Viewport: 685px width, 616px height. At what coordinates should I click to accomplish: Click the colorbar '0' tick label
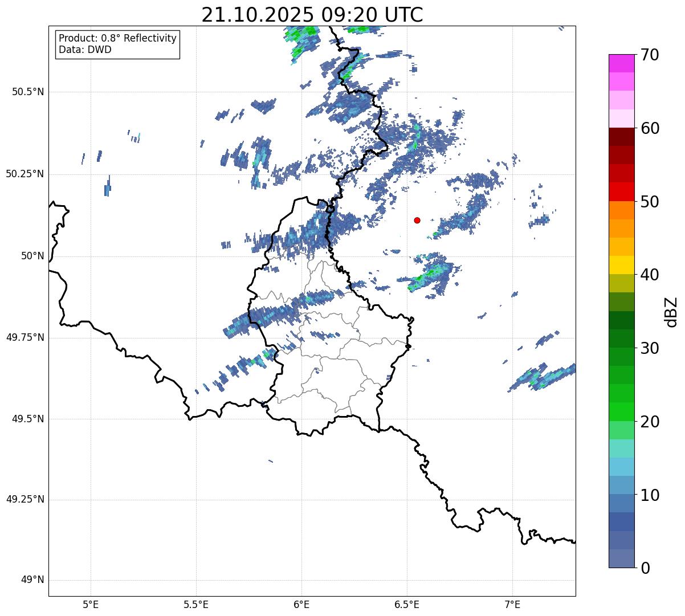point(645,568)
